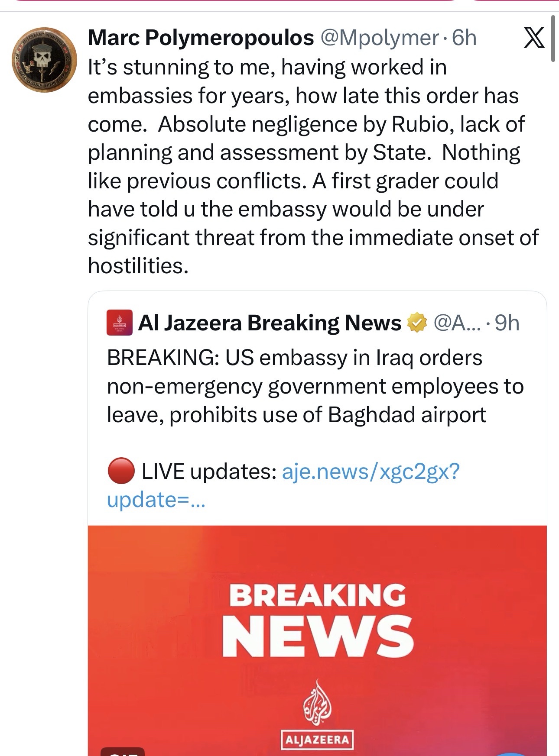This screenshot has width=559, height=756.
Task: Open the Al Jazeera Breaking News account name
Action: tap(270, 323)
